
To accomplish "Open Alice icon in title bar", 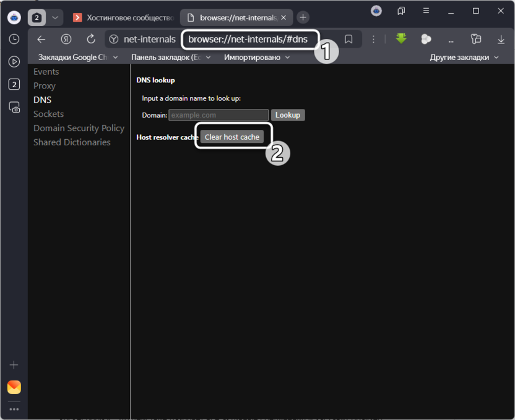I will coord(376,11).
